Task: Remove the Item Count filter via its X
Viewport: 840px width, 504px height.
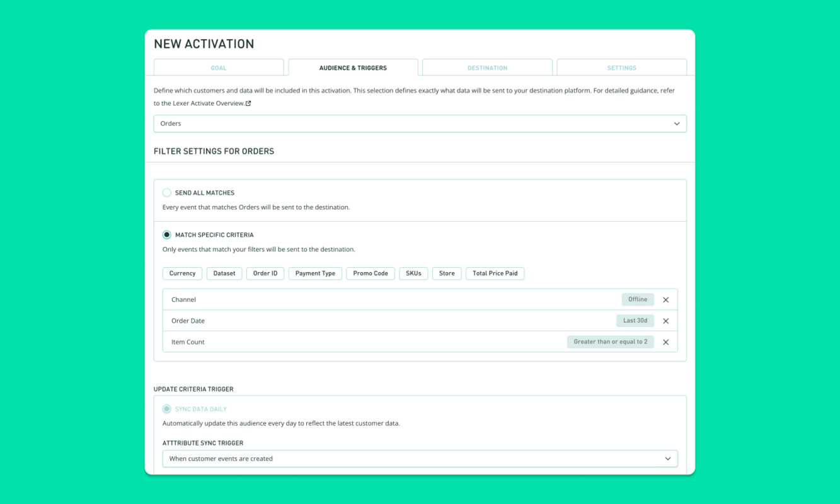Action: click(665, 341)
